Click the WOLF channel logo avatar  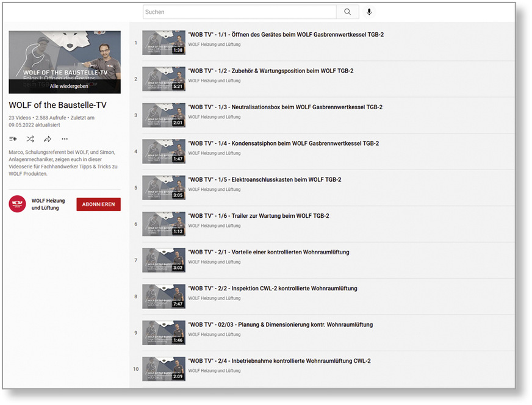tap(17, 204)
